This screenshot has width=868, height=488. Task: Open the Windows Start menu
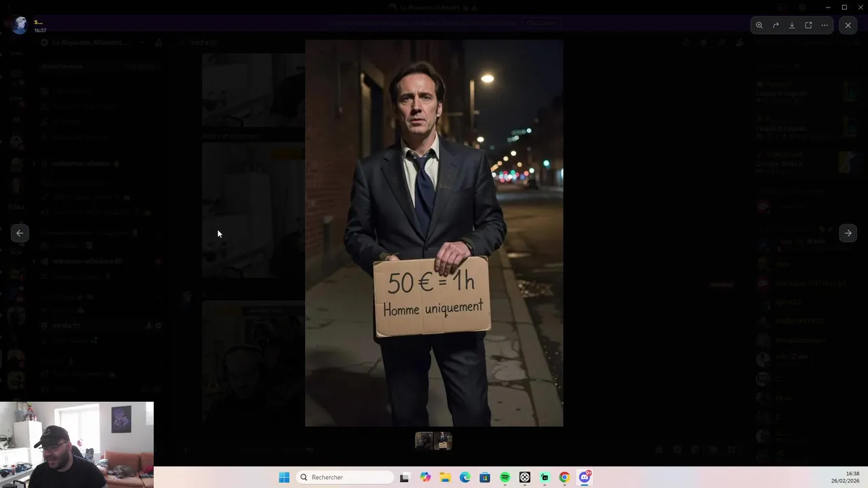pos(284,477)
